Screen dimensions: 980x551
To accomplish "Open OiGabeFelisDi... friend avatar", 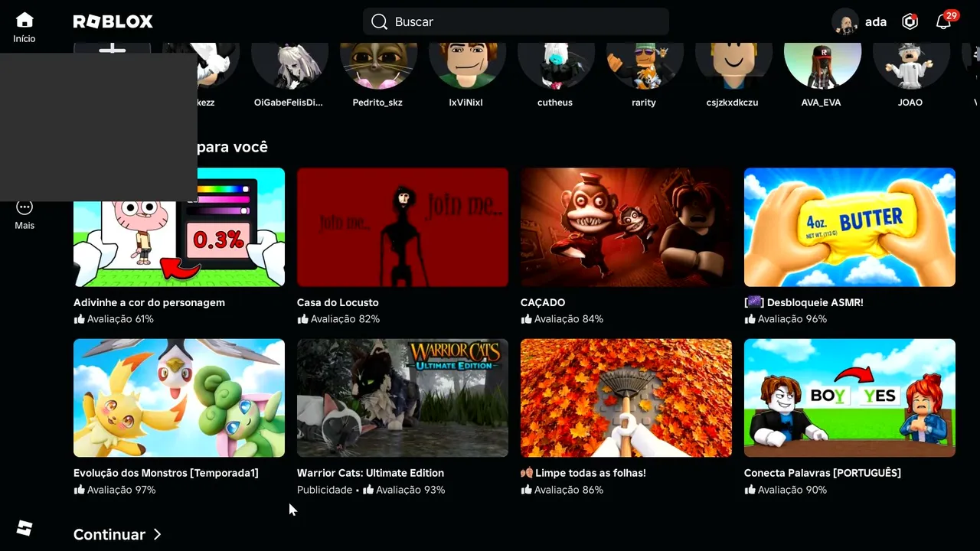I will point(289,67).
